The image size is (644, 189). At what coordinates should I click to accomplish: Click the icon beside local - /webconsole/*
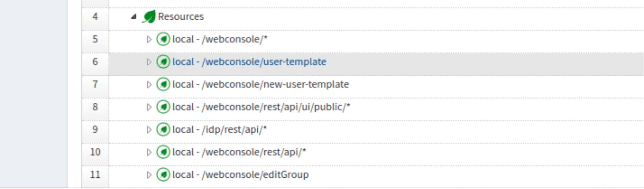[x=163, y=39]
